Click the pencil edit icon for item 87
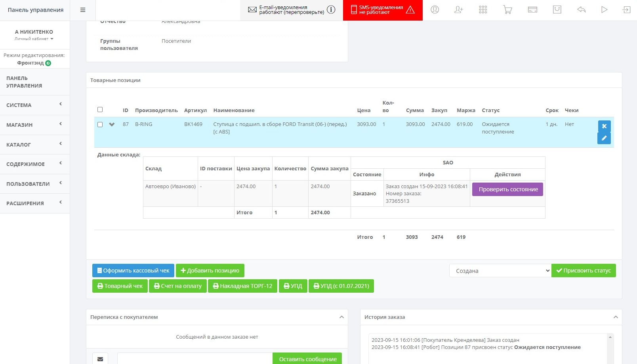 click(x=604, y=138)
